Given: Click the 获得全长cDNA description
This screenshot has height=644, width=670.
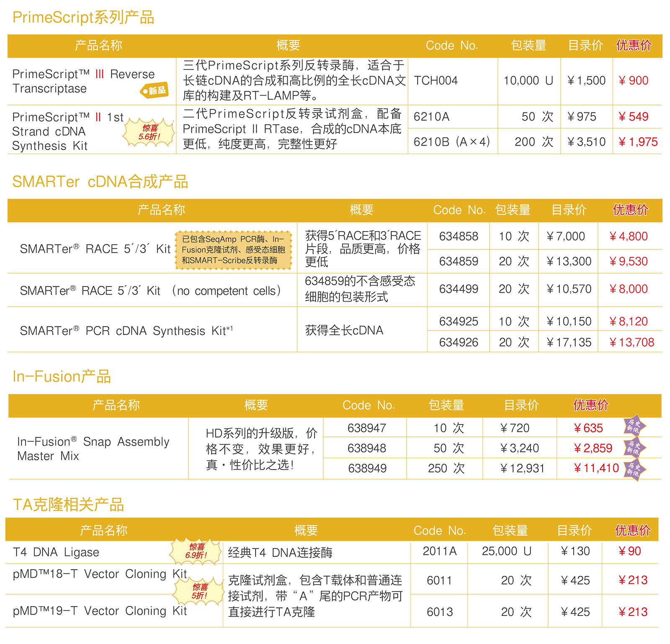Looking at the screenshot, I should pos(344,330).
